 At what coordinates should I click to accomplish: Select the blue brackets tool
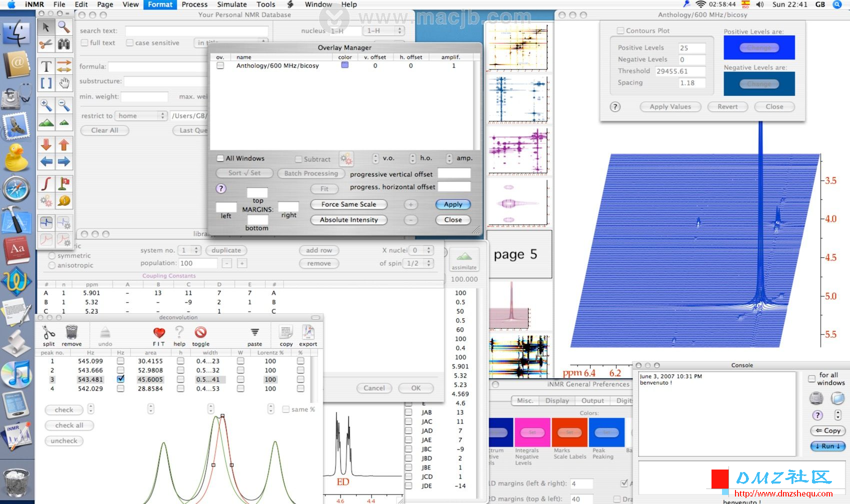[x=46, y=83]
